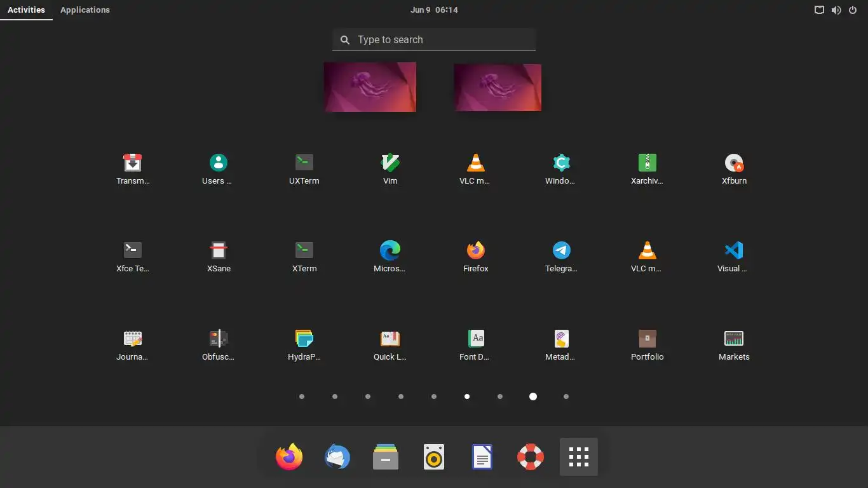Click the enlarged active page indicator dot
The height and width of the screenshot is (488, 868).
[533, 396]
